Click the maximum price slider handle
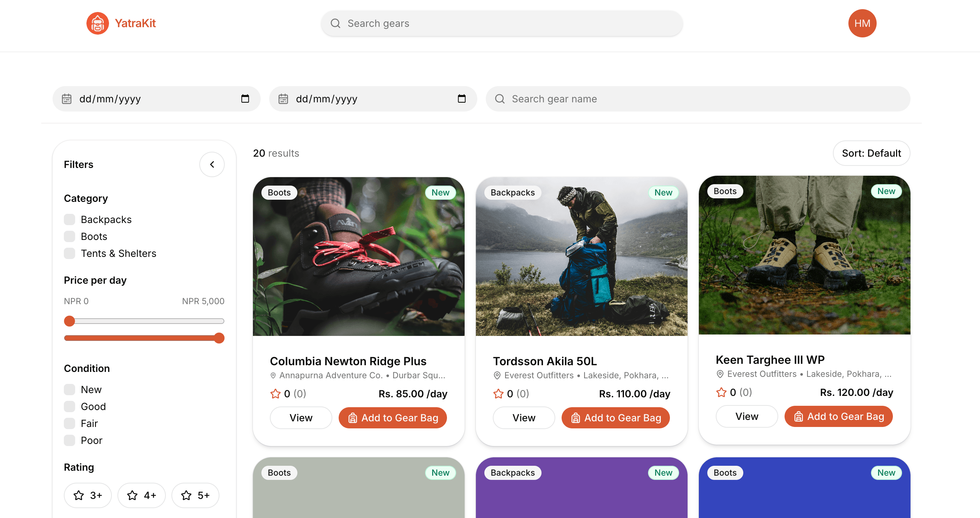The image size is (980, 518). [x=219, y=338]
